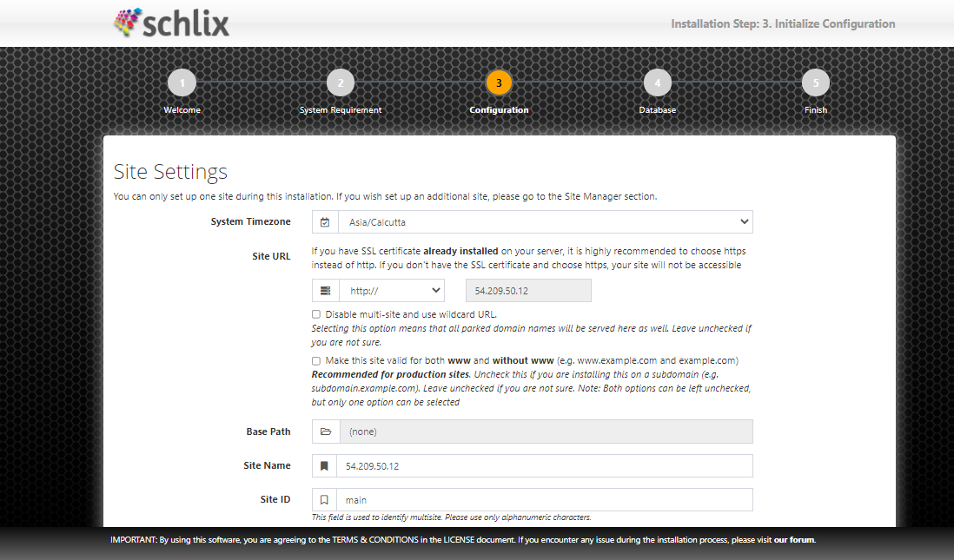Click the System Requirement step label
This screenshot has width=954, height=560.
[341, 110]
